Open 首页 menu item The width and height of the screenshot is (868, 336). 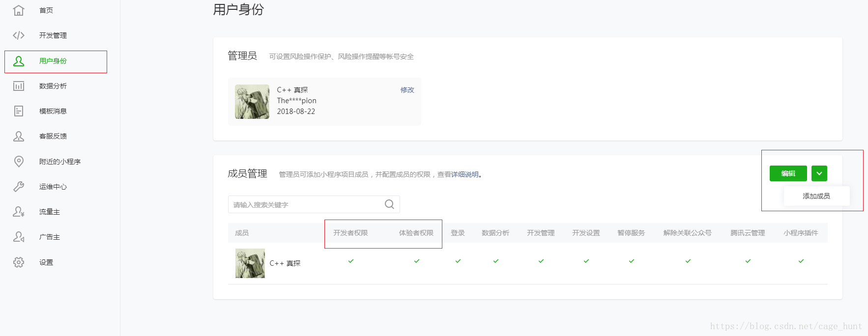(46, 10)
